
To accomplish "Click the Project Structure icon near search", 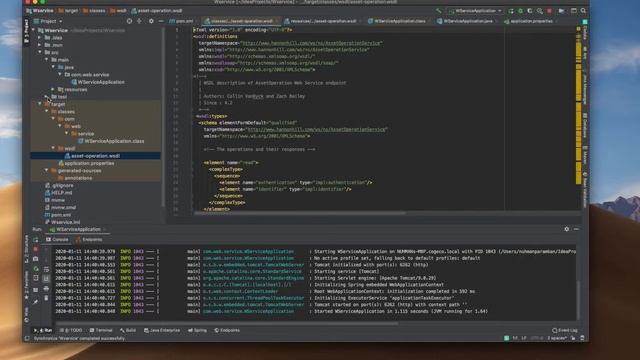I will coord(573,11).
